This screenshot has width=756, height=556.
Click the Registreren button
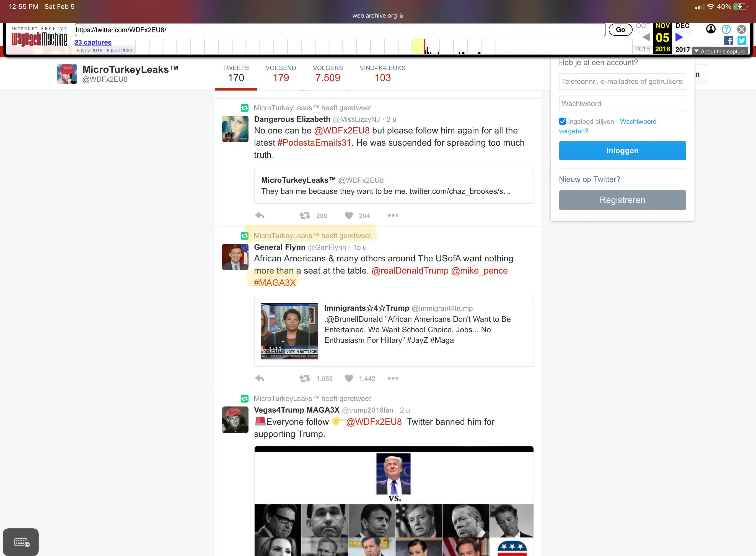(x=622, y=200)
